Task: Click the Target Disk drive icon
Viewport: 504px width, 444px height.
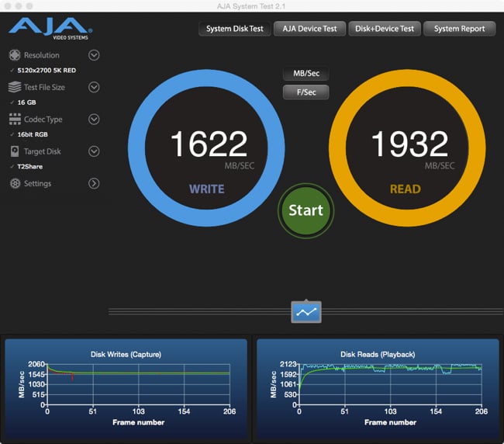Action: point(15,151)
